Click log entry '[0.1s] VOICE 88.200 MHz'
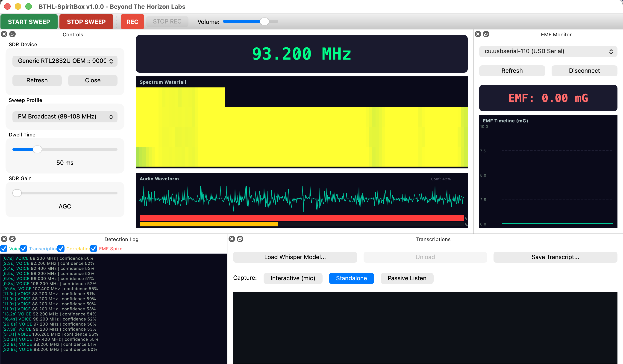 tap(48, 258)
